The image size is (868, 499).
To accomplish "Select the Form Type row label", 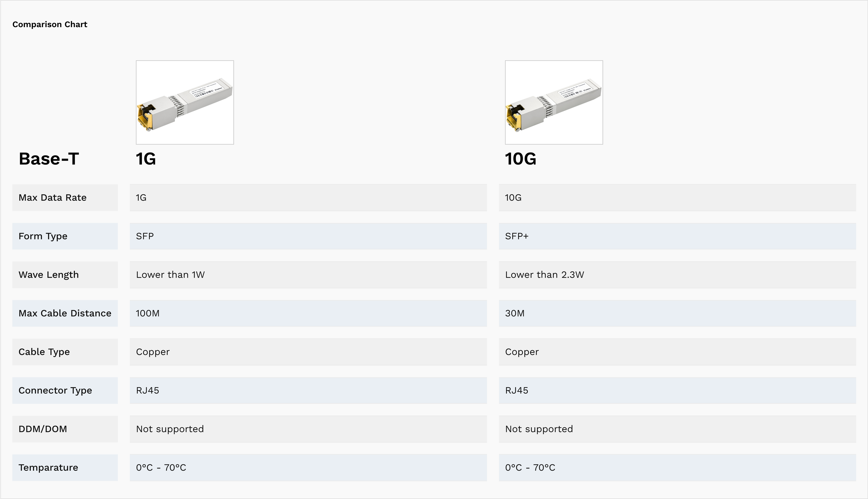I will [x=43, y=236].
